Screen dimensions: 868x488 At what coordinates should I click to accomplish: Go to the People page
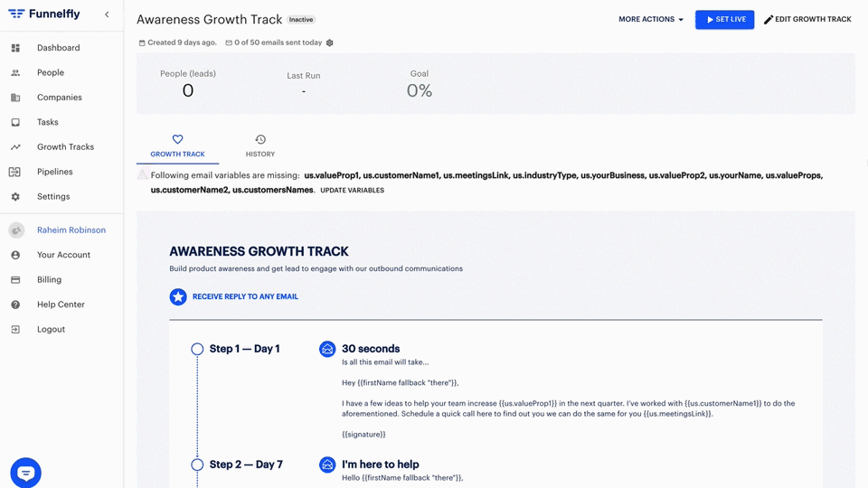click(x=51, y=72)
